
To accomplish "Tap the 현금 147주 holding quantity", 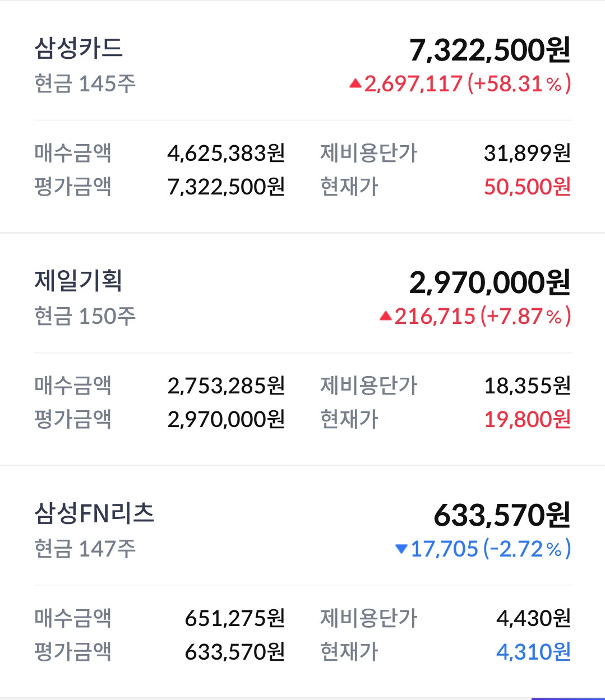I will click(85, 549).
